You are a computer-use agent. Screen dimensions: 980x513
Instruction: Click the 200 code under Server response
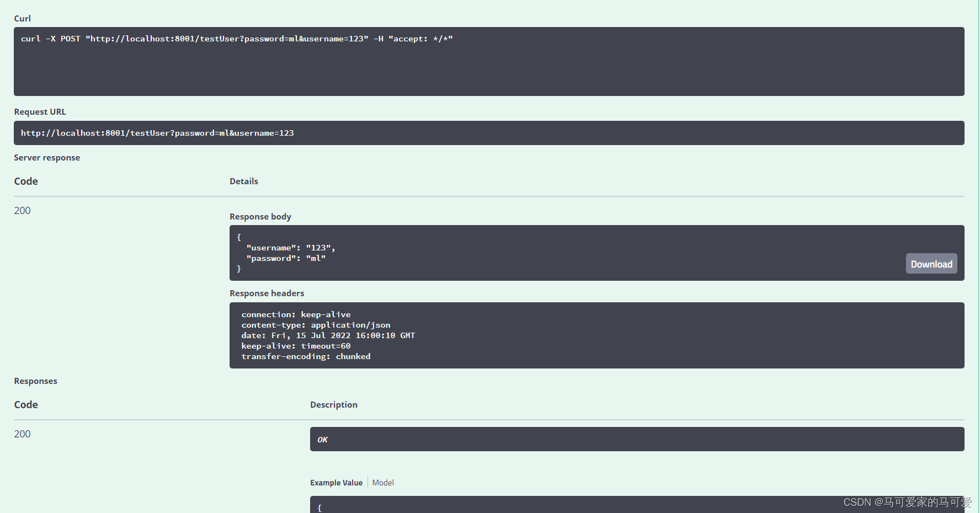[x=22, y=211]
